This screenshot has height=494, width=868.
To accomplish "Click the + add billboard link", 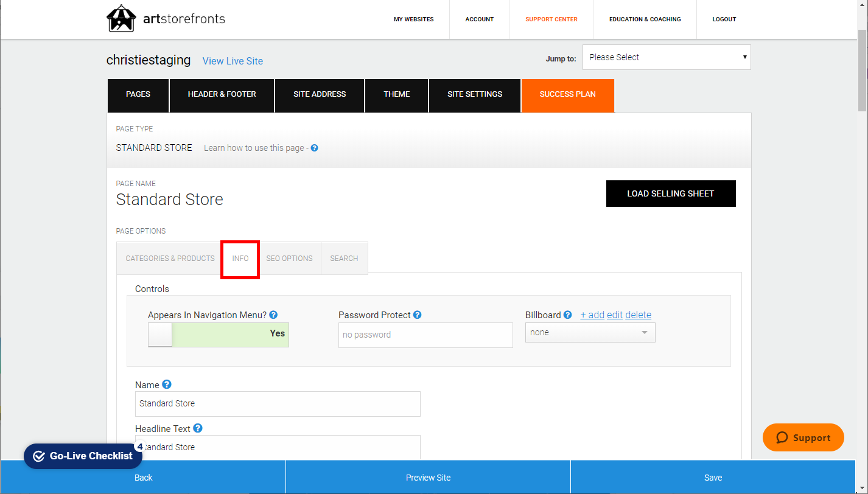I will (x=592, y=315).
